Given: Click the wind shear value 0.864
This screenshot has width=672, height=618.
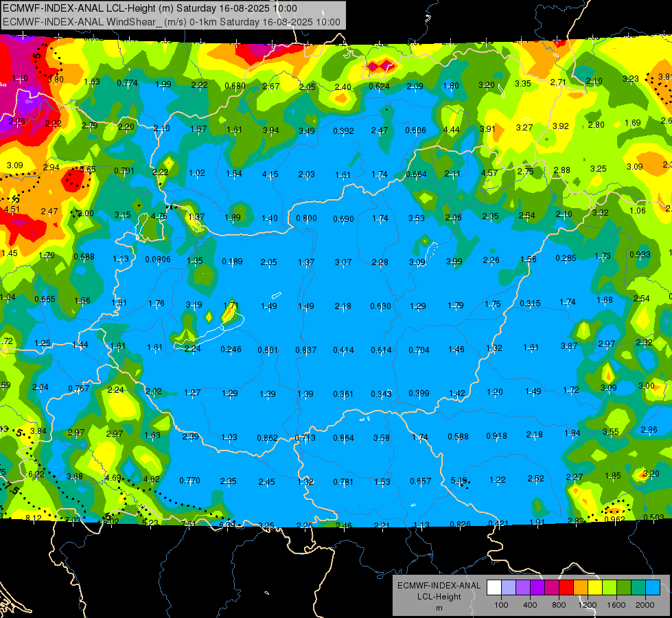Looking at the screenshot, I should tap(344, 438).
